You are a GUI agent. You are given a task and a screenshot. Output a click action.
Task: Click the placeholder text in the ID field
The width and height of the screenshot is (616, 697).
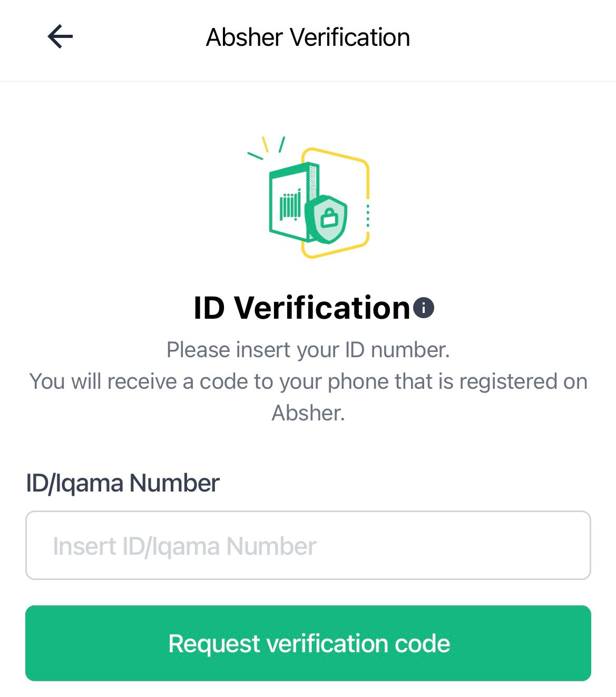184,546
